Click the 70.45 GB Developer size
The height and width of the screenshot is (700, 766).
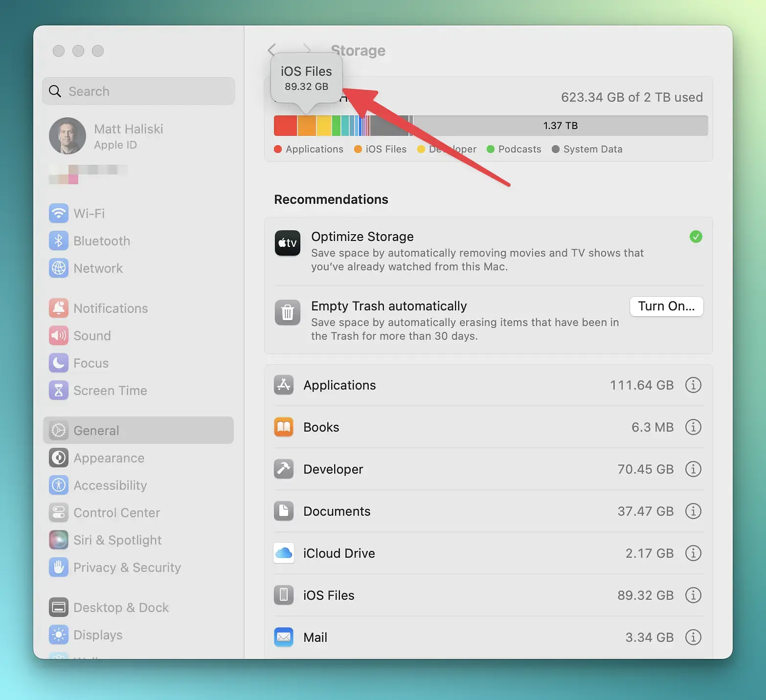pos(645,469)
